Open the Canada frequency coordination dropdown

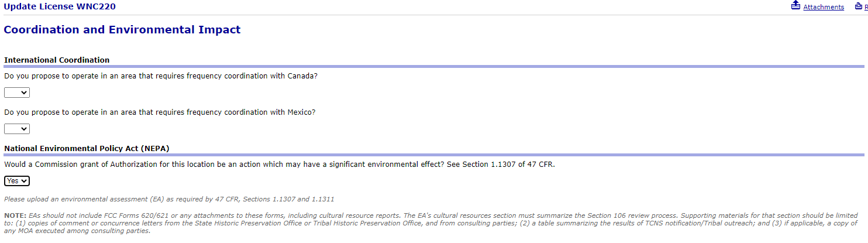(17, 93)
